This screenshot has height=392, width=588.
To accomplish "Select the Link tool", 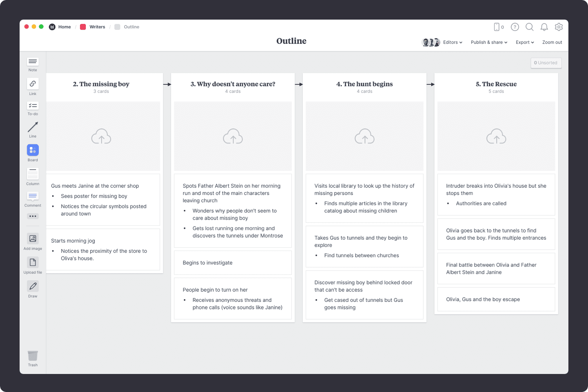I will [33, 87].
